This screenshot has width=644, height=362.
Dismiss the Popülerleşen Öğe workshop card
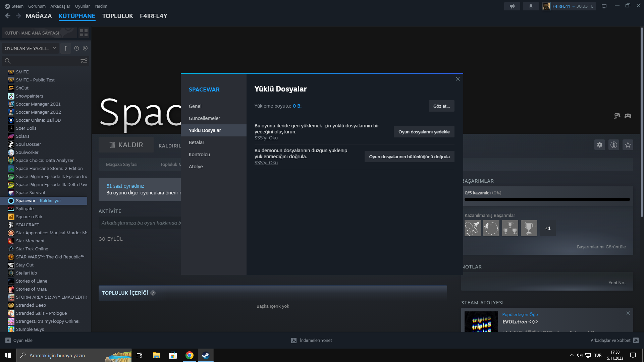pos(628,313)
